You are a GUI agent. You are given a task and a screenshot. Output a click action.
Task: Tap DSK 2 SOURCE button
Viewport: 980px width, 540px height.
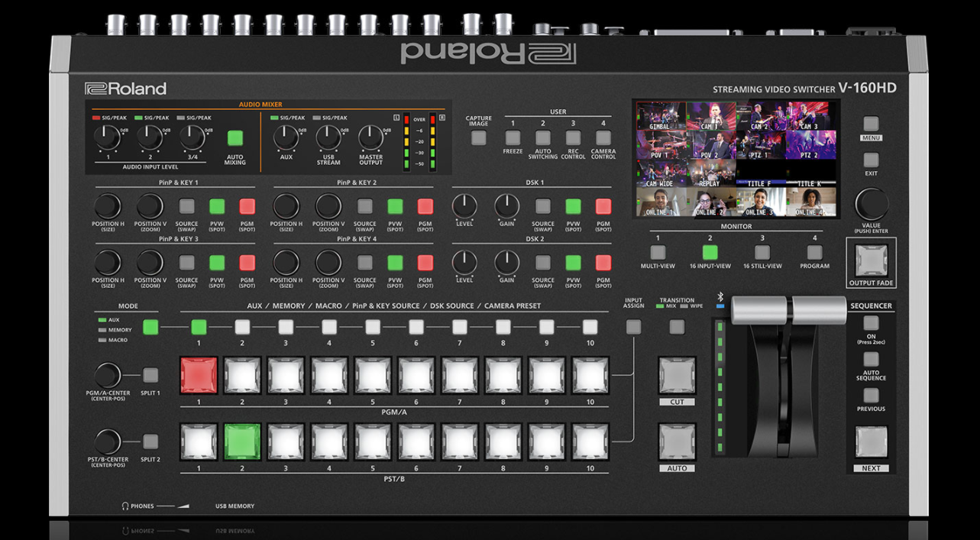(543, 263)
